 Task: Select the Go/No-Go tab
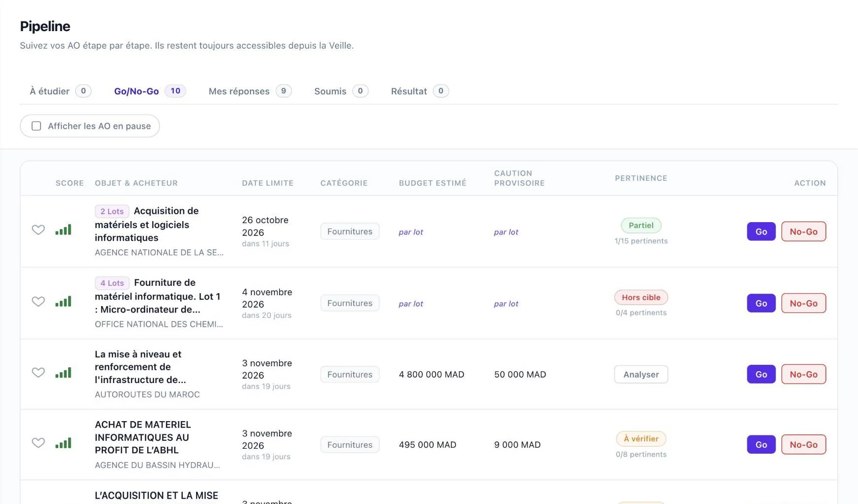(x=150, y=91)
